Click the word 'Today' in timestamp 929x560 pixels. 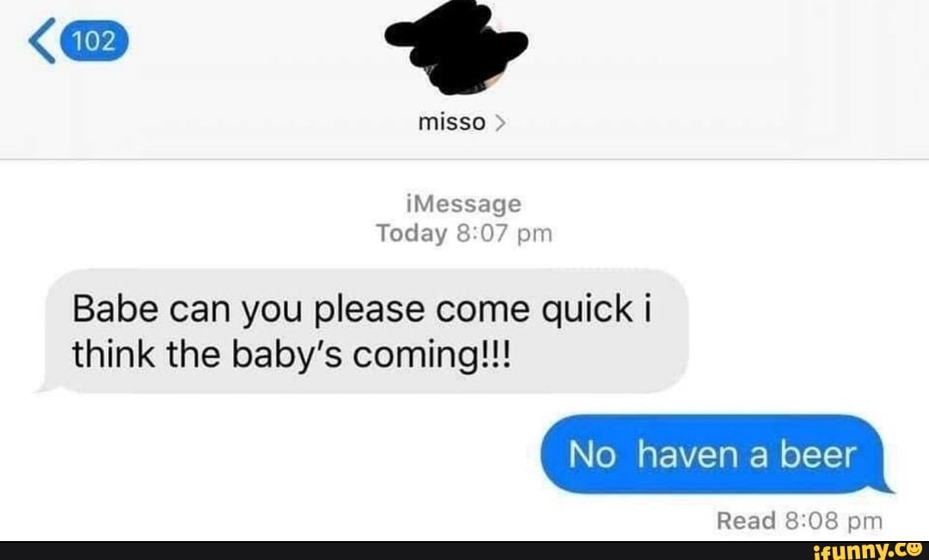pyautogui.click(x=412, y=233)
